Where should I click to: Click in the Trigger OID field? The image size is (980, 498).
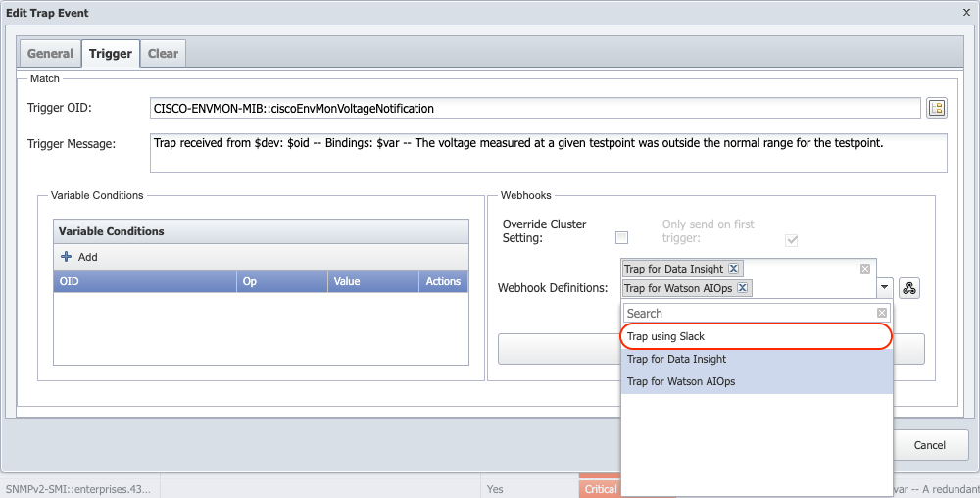pyautogui.click(x=535, y=108)
